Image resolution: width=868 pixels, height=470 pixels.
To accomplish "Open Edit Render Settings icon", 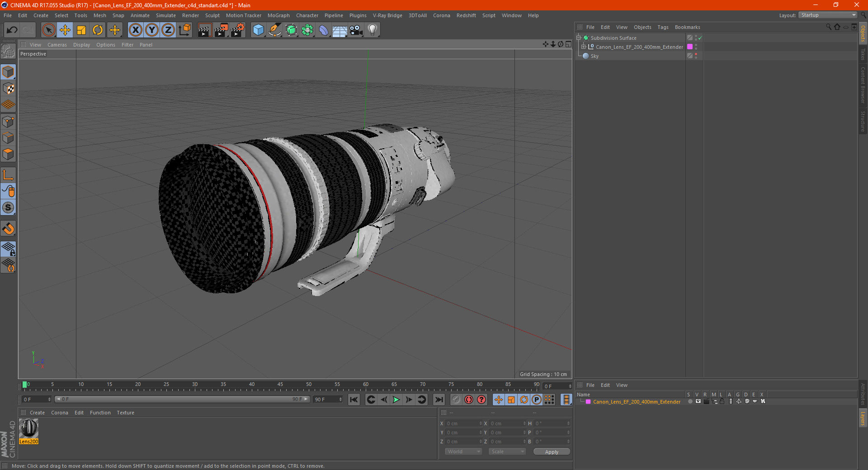I will (238, 30).
